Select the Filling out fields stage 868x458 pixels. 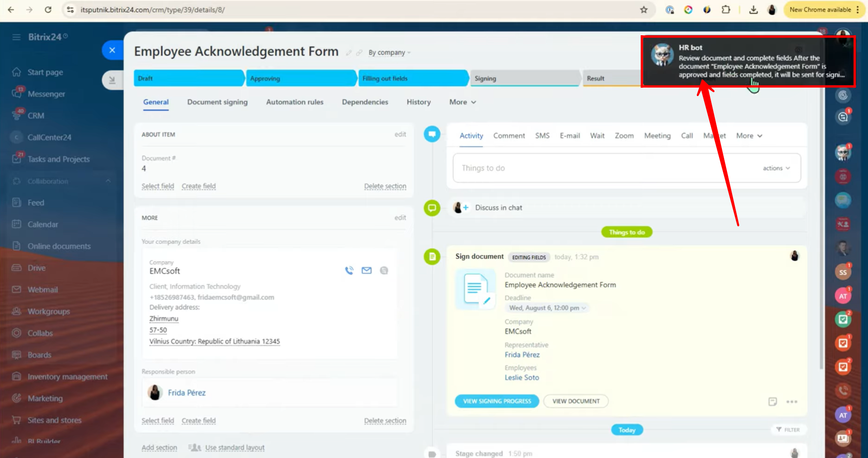tap(413, 78)
